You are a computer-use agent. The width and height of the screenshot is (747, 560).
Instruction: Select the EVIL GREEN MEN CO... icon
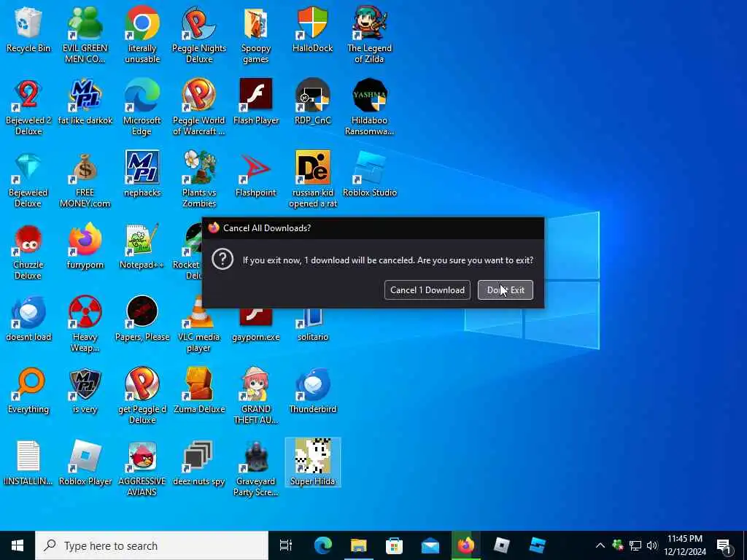tap(85, 35)
